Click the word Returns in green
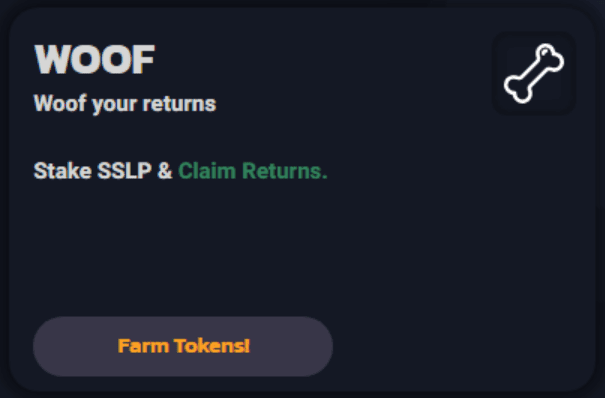605x398 pixels. click(x=285, y=171)
